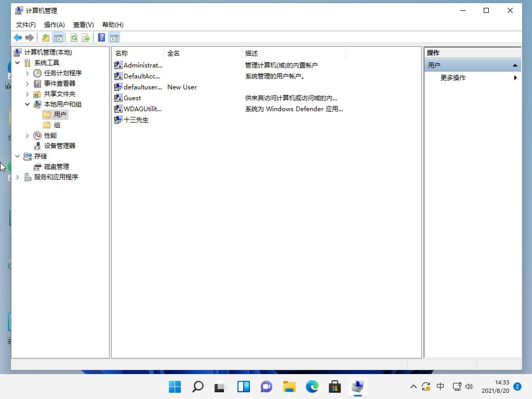Collapse the 系统工具 tree branch

point(18,62)
